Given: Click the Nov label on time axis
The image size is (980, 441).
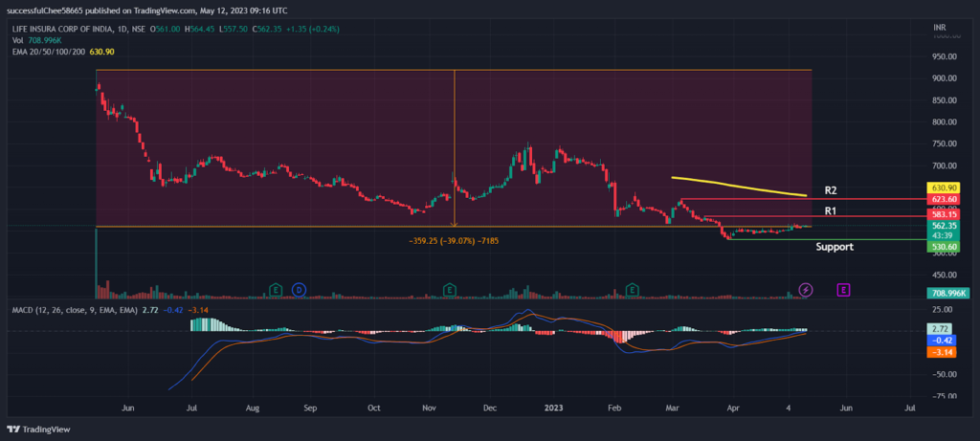Looking at the screenshot, I should coord(429,408).
